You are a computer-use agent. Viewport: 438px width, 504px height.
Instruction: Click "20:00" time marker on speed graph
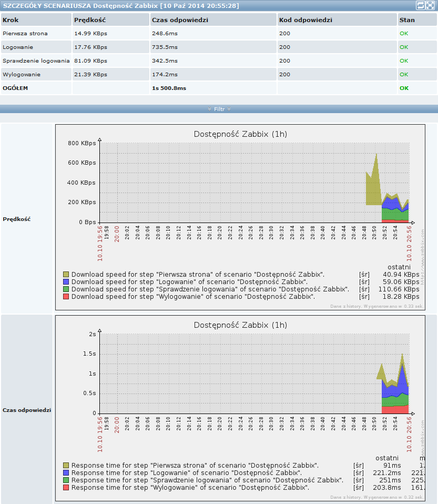117,234
